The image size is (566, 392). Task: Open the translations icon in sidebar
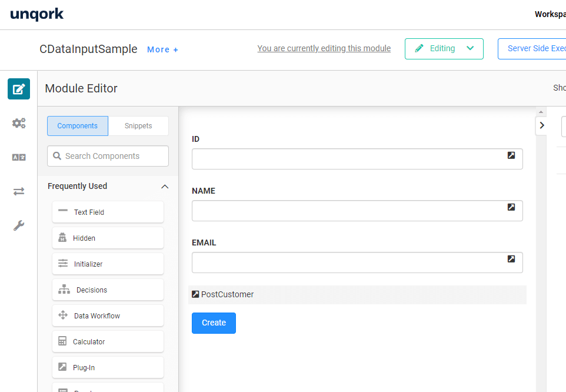point(19,157)
